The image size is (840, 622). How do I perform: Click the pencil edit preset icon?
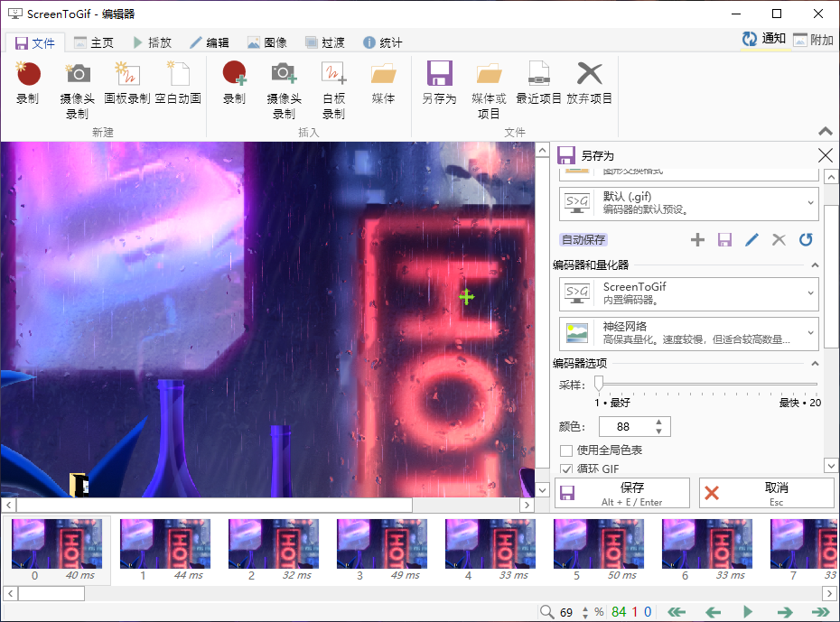coord(751,240)
